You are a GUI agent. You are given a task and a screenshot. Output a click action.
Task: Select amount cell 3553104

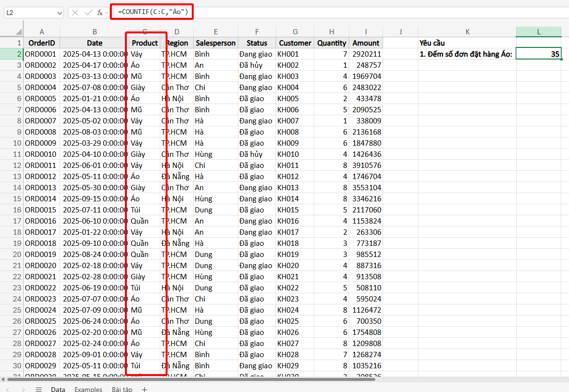pos(366,187)
